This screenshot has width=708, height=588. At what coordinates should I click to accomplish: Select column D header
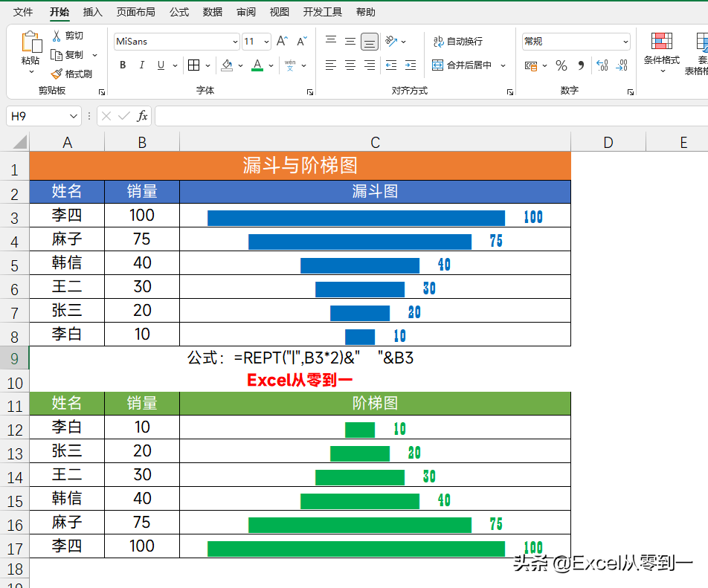pos(608,142)
